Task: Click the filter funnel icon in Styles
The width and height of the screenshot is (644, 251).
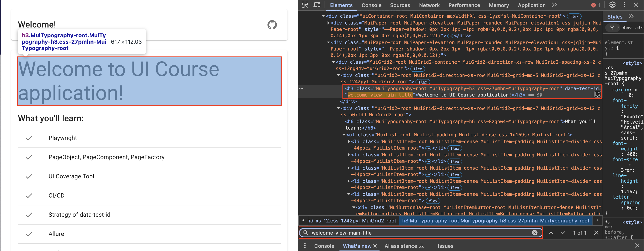Action: (x=612, y=28)
